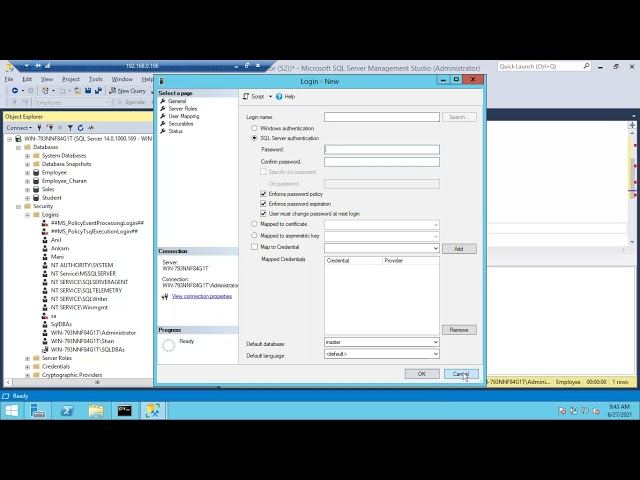Uncheck Enforce password expiration

tap(263, 204)
